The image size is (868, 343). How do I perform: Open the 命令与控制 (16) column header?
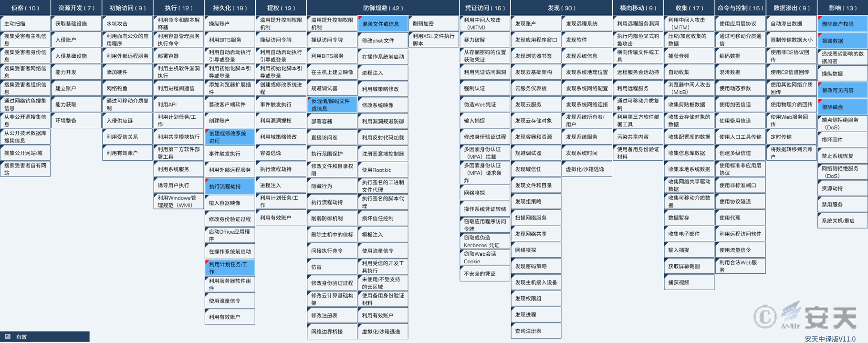click(741, 8)
